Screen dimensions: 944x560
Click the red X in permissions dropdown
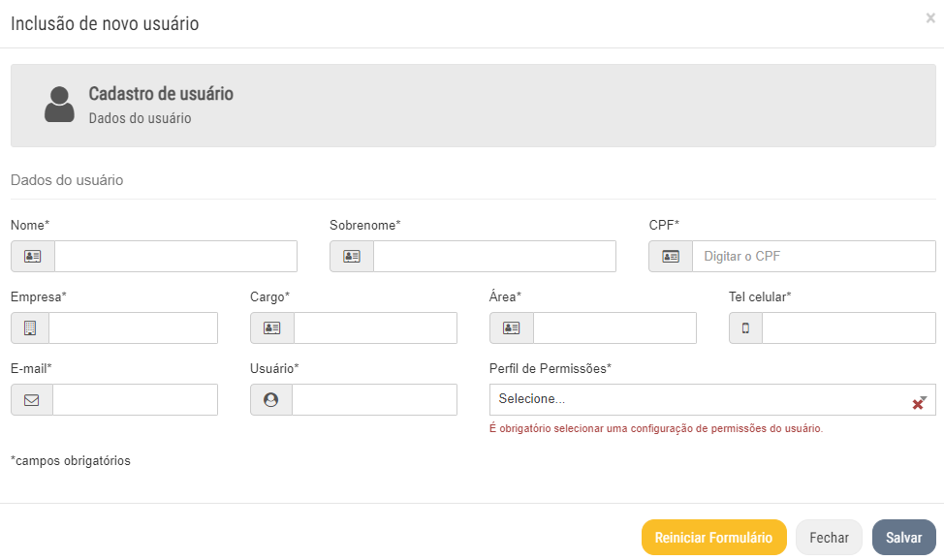[x=918, y=403]
